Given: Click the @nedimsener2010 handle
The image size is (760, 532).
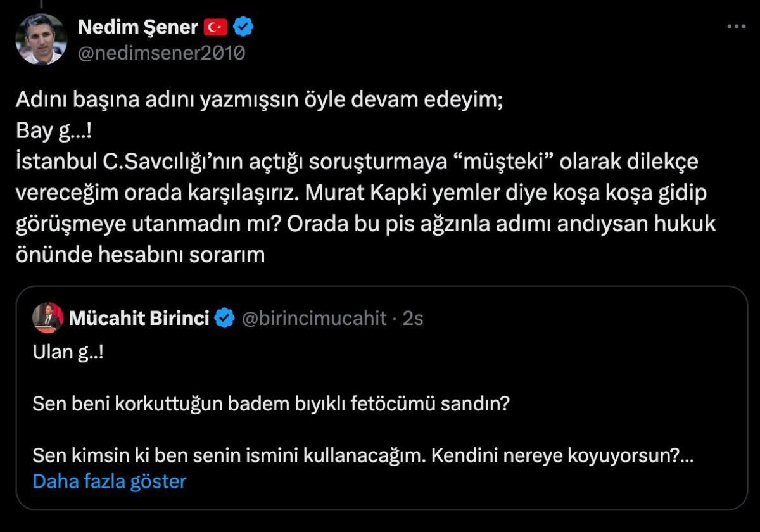Looking at the screenshot, I should [x=161, y=53].
